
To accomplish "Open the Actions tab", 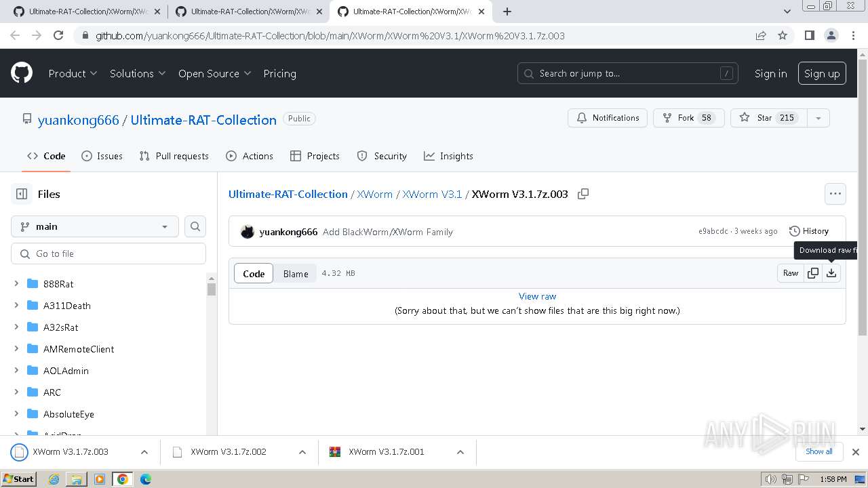I will pos(250,156).
